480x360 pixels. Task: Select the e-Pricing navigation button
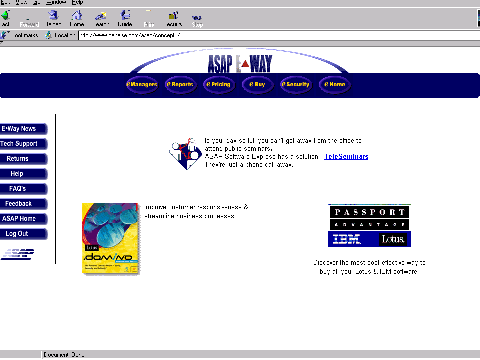[x=219, y=84]
